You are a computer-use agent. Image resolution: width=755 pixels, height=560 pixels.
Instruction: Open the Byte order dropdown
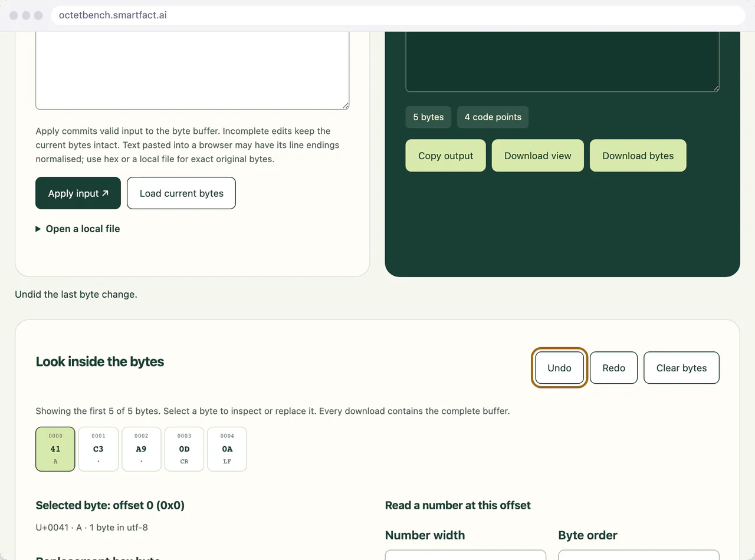point(639,555)
